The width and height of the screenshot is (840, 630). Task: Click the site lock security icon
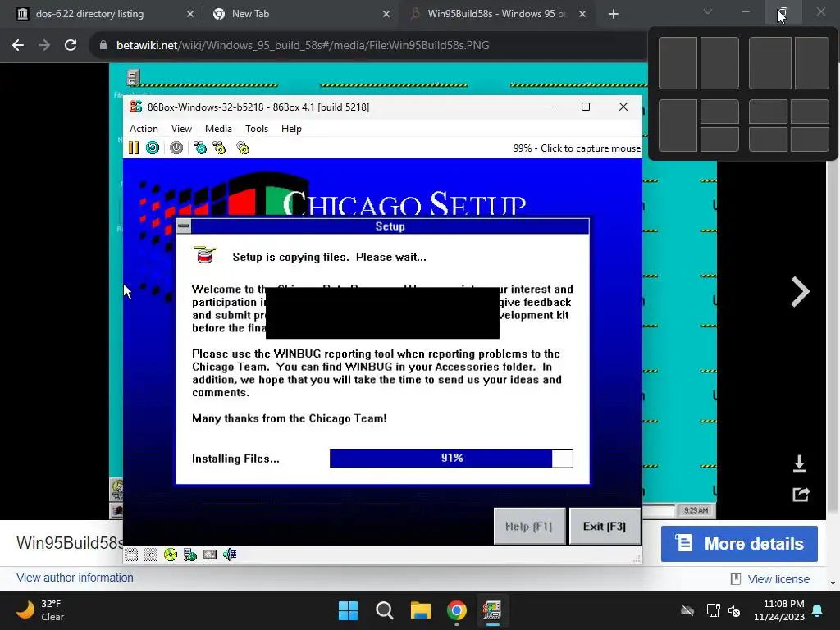click(x=103, y=45)
